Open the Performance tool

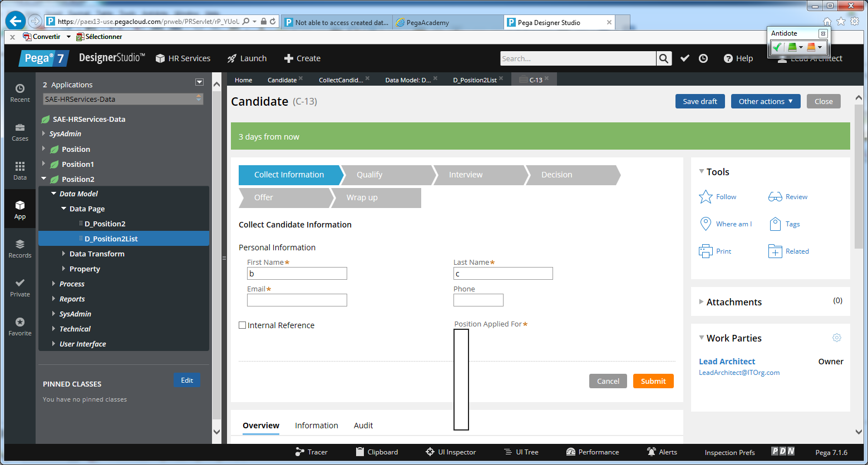point(593,452)
